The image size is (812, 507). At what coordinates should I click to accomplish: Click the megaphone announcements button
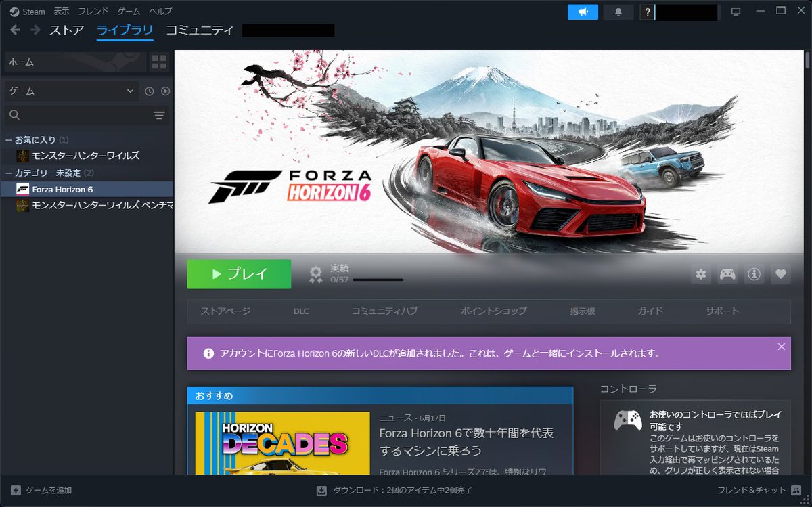pos(583,12)
